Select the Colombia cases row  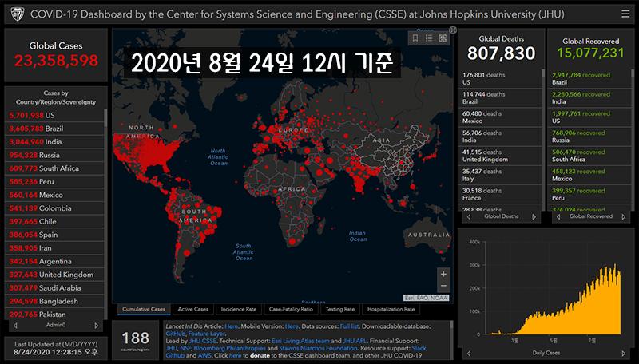[x=54, y=208]
